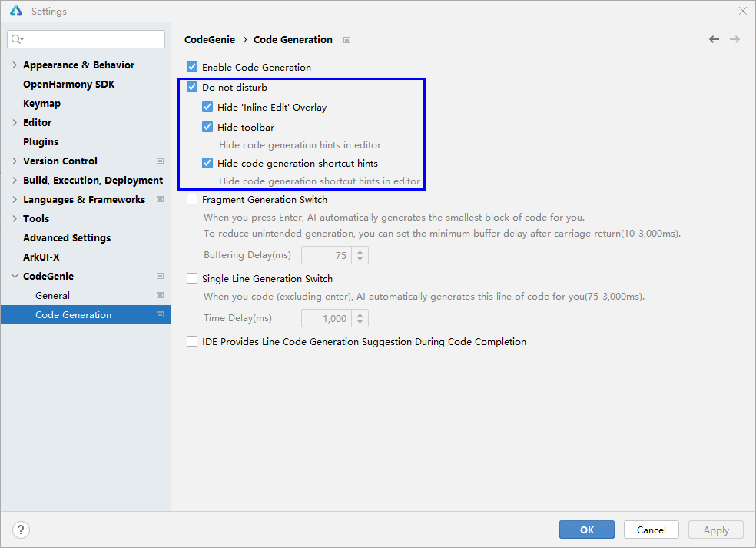This screenshot has width=756, height=548.
Task: Click the project icon next to breadcrumb title
Action: [346, 40]
